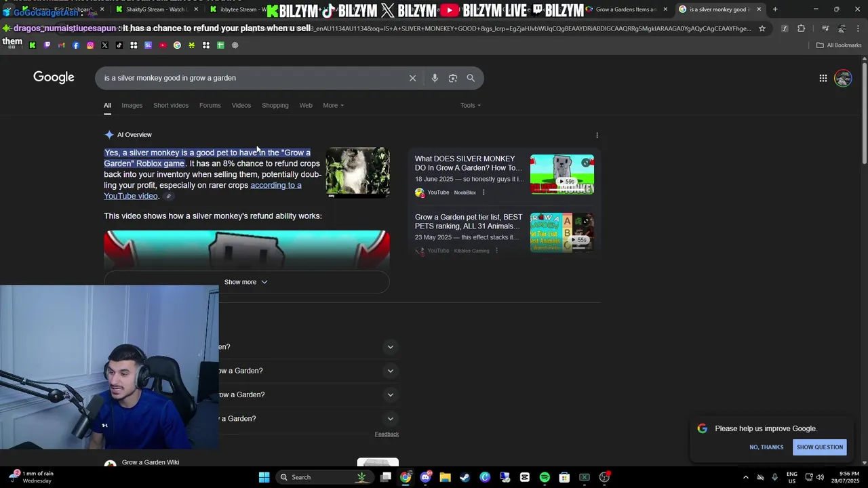The width and height of the screenshot is (868, 488).
Task: Click the Feedback link
Action: point(387,434)
